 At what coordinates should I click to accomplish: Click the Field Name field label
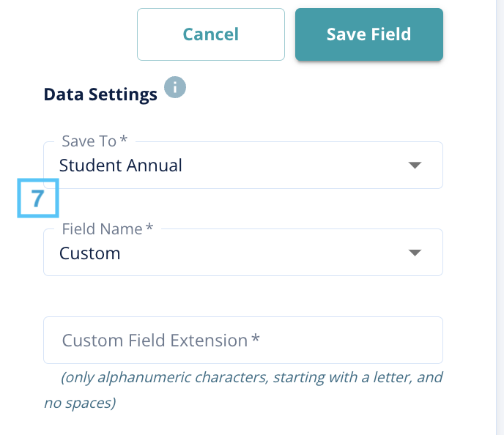point(102,228)
